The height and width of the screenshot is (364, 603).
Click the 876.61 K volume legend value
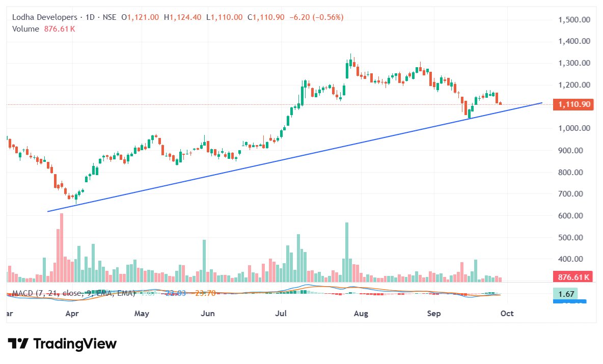point(60,29)
